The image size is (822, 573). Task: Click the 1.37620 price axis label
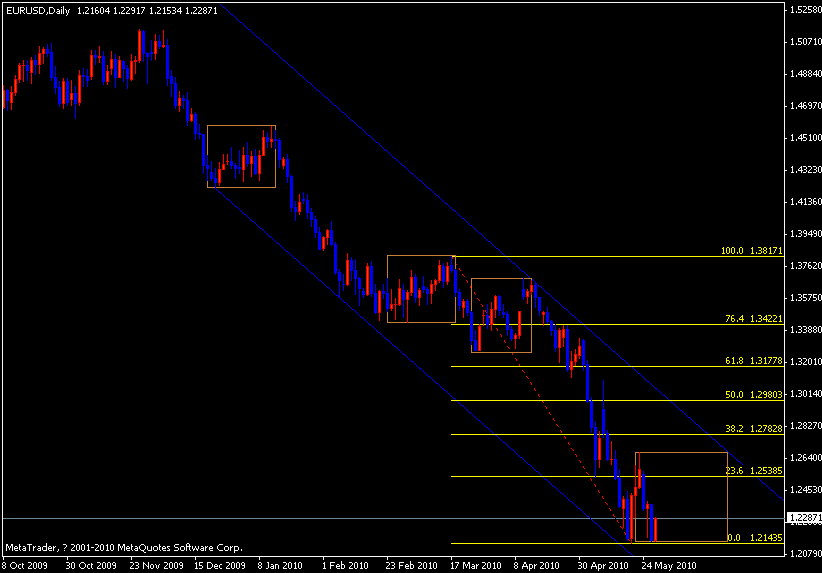806,266
